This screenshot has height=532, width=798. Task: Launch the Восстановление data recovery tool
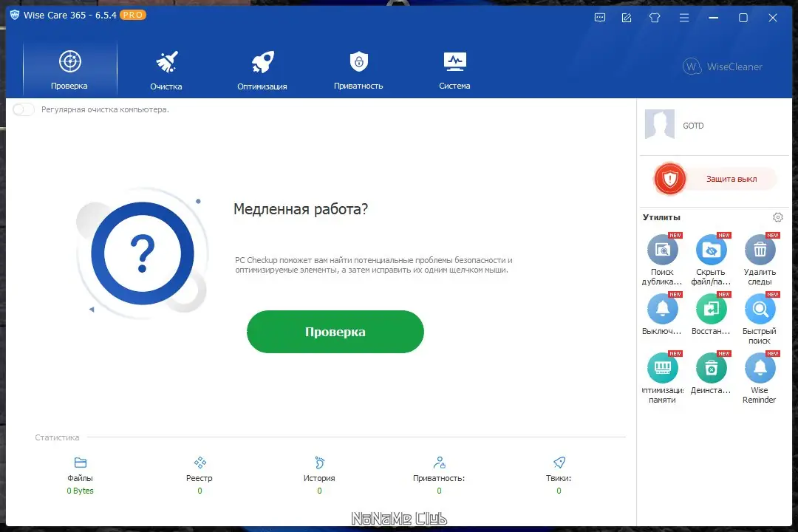point(710,310)
